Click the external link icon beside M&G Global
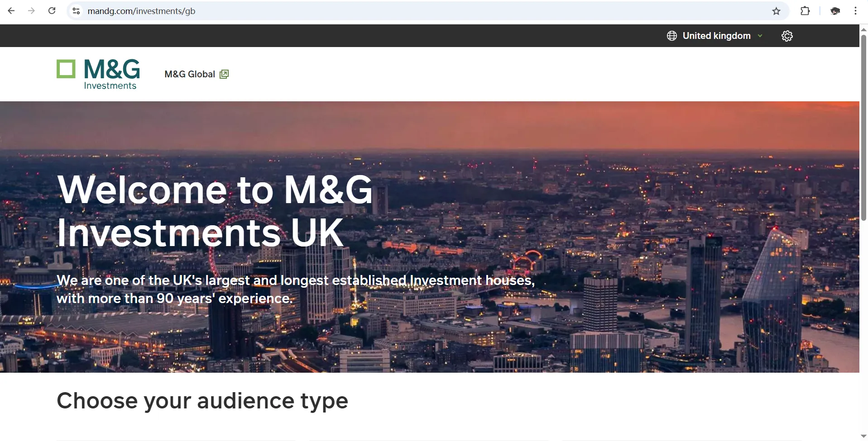 pos(224,74)
